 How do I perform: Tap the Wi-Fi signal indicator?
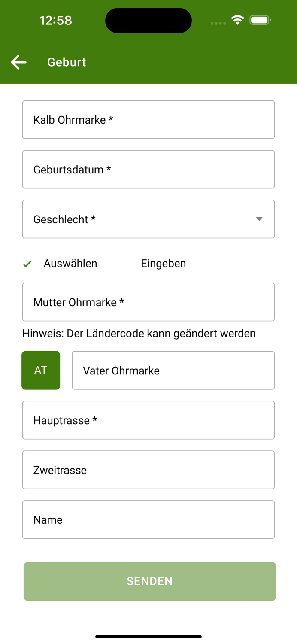point(238,19)
